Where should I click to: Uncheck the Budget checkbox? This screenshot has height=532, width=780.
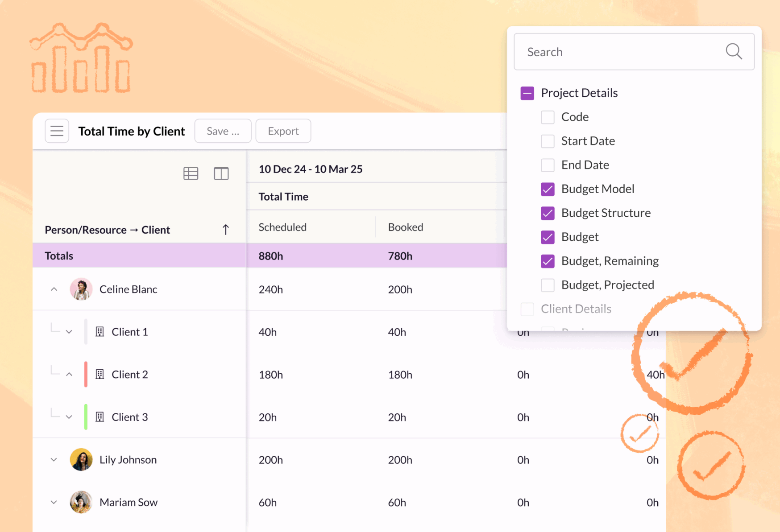[x=548, y=237]
